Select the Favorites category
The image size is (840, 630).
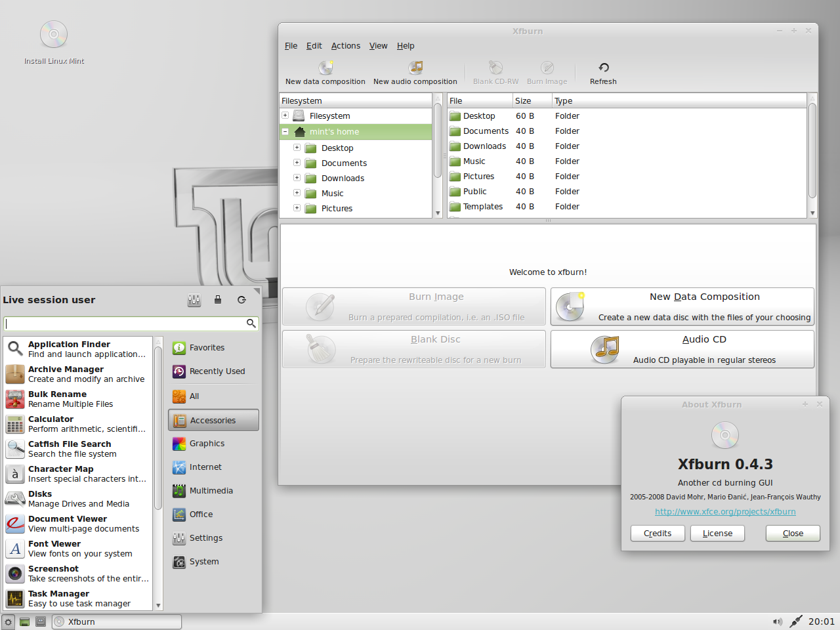[213, 348]
